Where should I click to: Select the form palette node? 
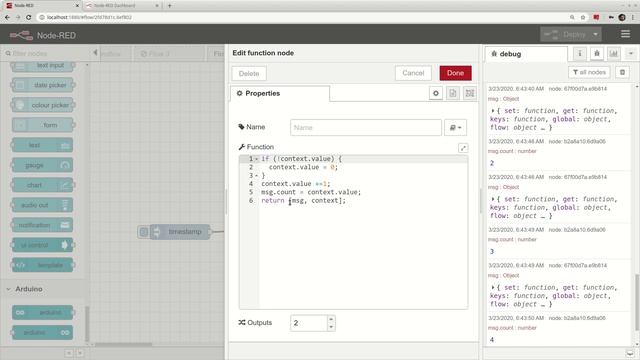click(x=42, y=125)
